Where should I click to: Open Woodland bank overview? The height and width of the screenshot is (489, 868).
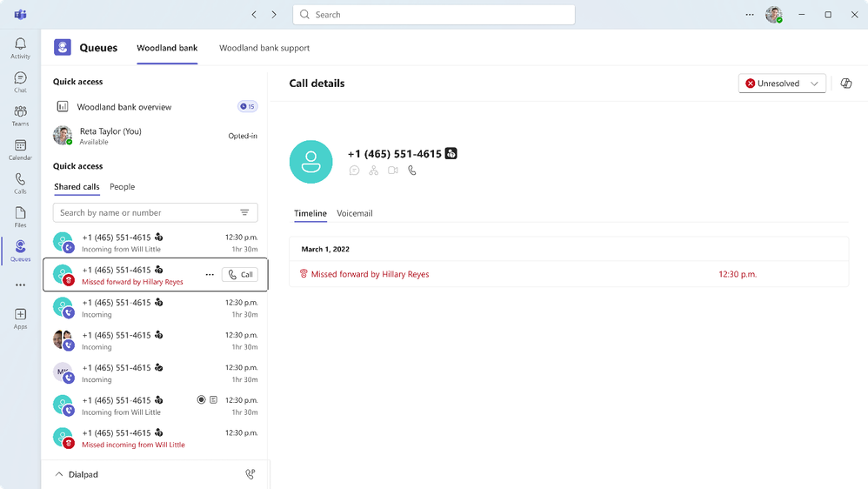pos(155,107)
